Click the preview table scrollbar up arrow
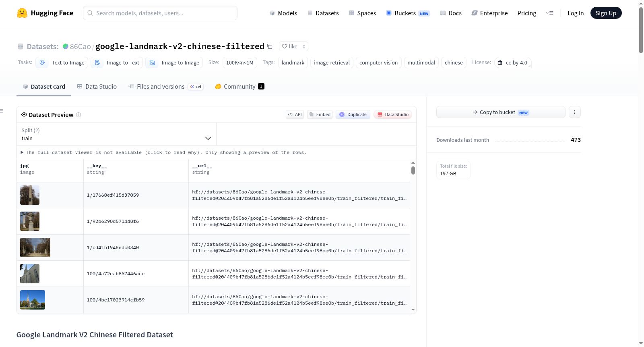The image size is (644, 347). click(x=413, y=163)
